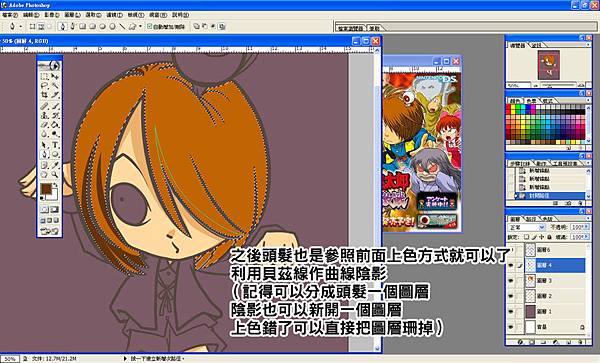Select the Eraser tool

44,125
